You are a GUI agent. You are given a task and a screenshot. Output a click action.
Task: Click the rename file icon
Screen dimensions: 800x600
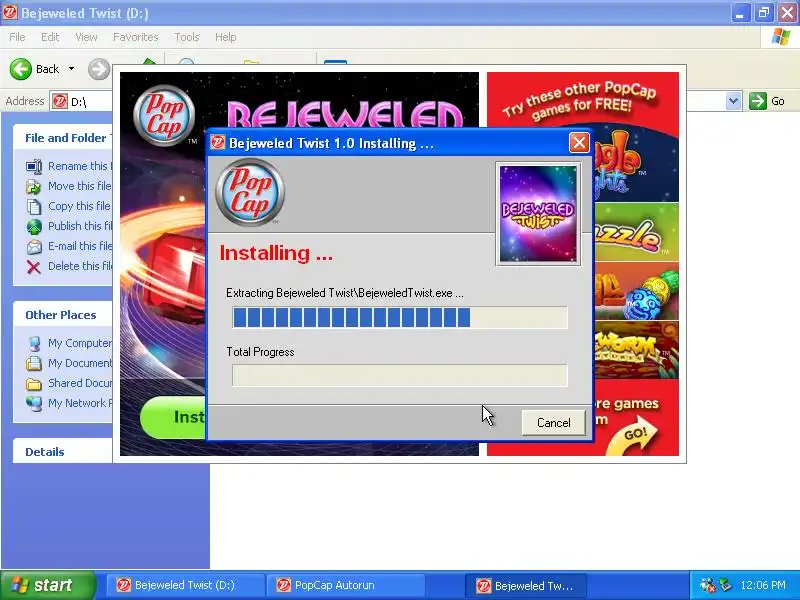34,166
